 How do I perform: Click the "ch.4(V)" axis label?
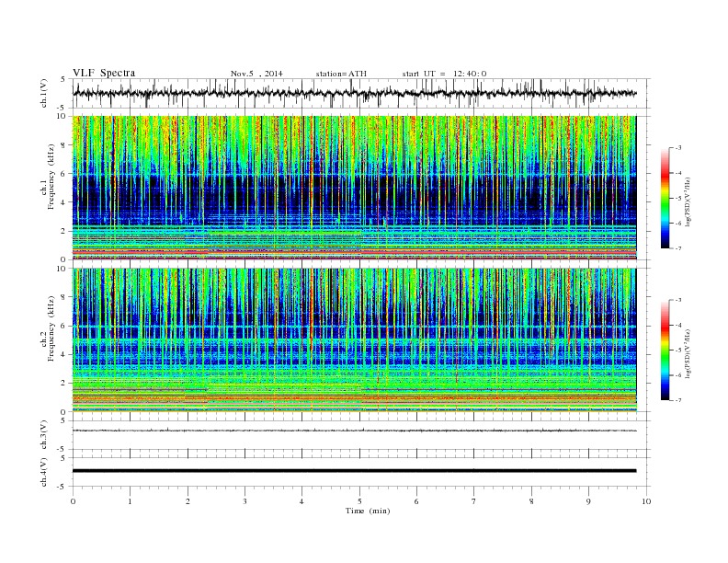(43, 472)
